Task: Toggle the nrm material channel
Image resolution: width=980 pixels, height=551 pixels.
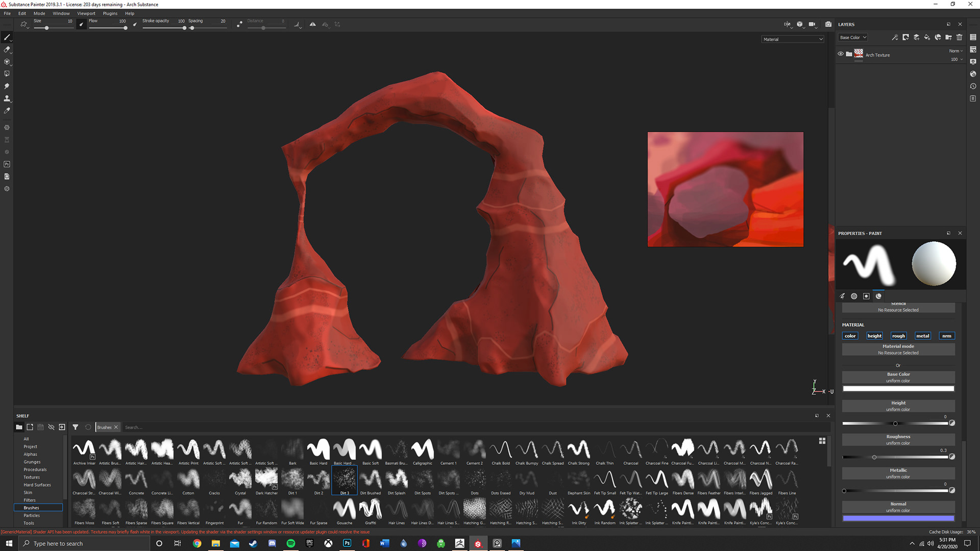Action: click(946, 336)
